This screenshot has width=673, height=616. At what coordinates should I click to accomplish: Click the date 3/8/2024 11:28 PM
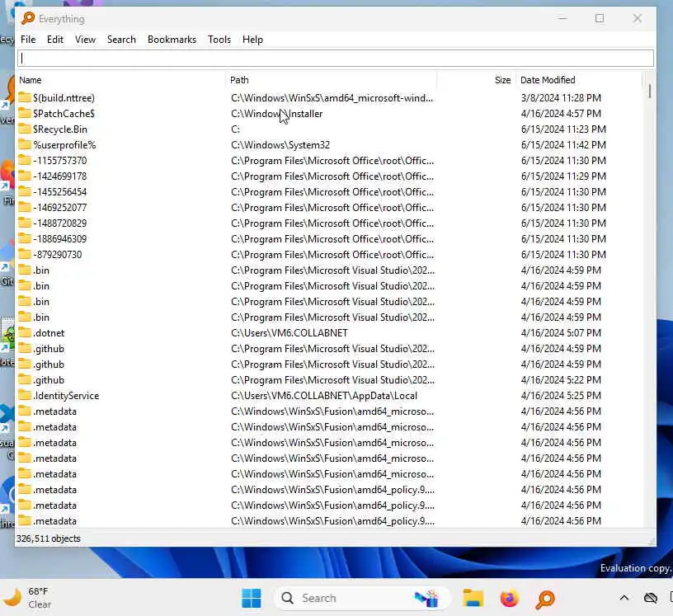[x=561, y=98]
